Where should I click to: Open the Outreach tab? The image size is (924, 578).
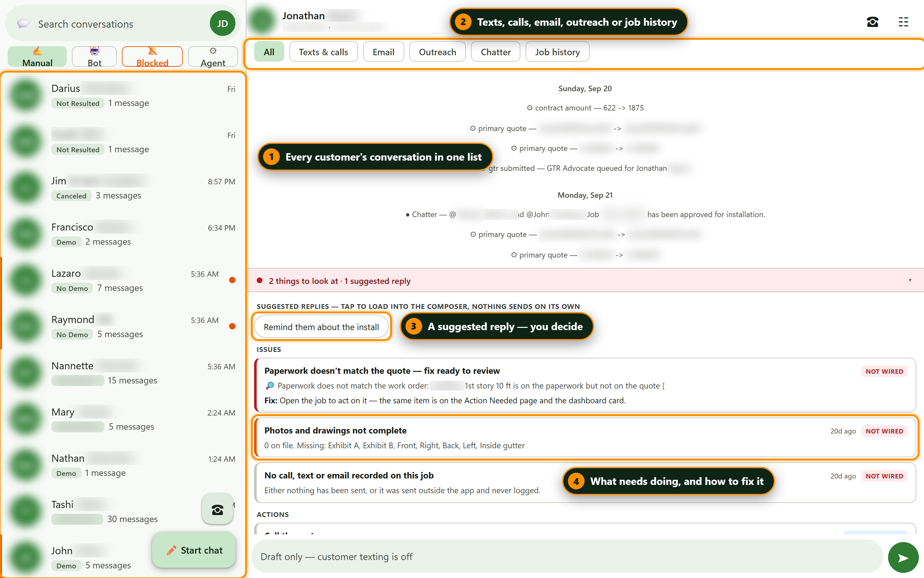(x=438, y=52)
